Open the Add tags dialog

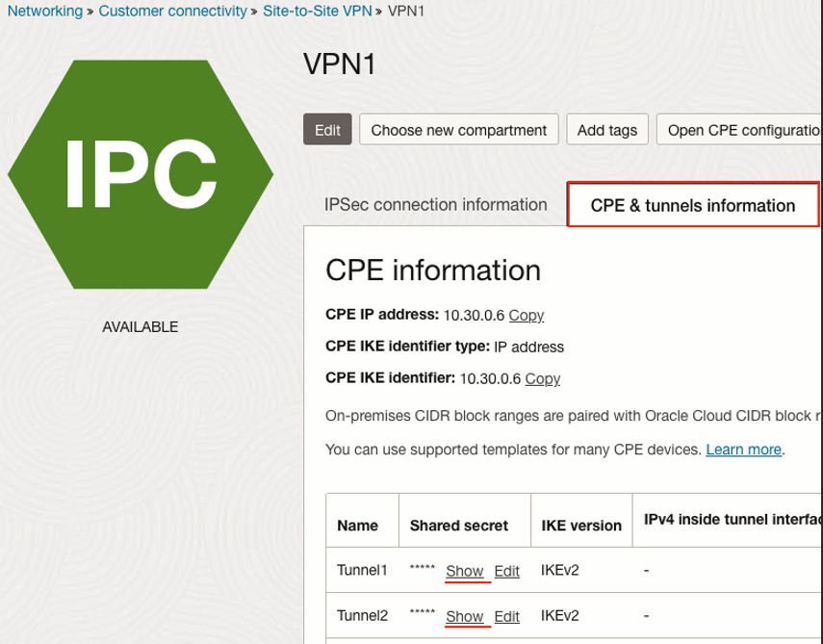pos(607,129)
